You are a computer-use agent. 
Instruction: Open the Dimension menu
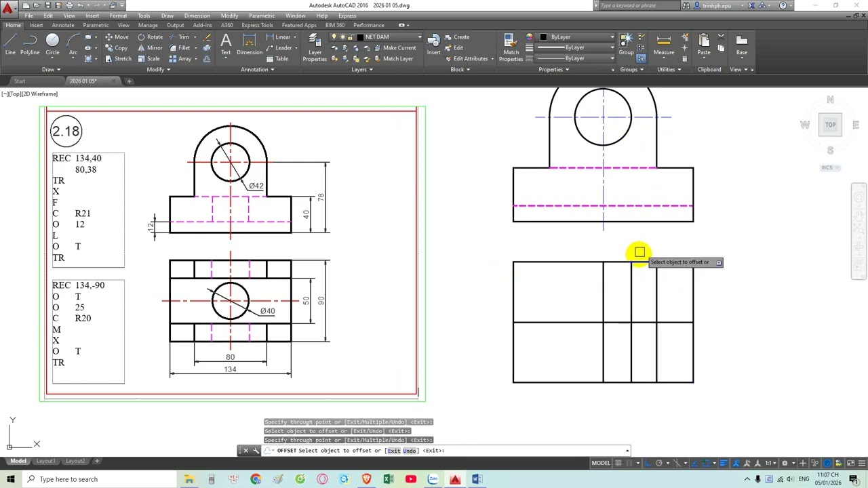coord(197,16)
